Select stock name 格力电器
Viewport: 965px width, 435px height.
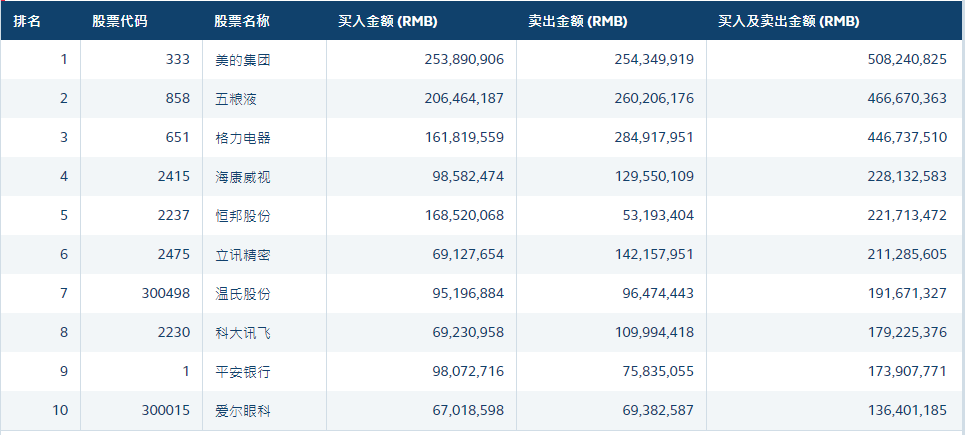coord(243,137)
